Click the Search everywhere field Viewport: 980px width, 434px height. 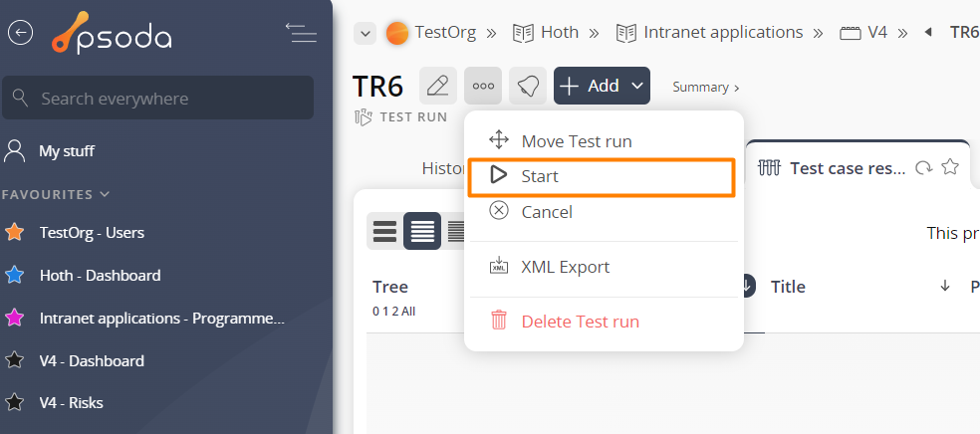coord(158,98)
